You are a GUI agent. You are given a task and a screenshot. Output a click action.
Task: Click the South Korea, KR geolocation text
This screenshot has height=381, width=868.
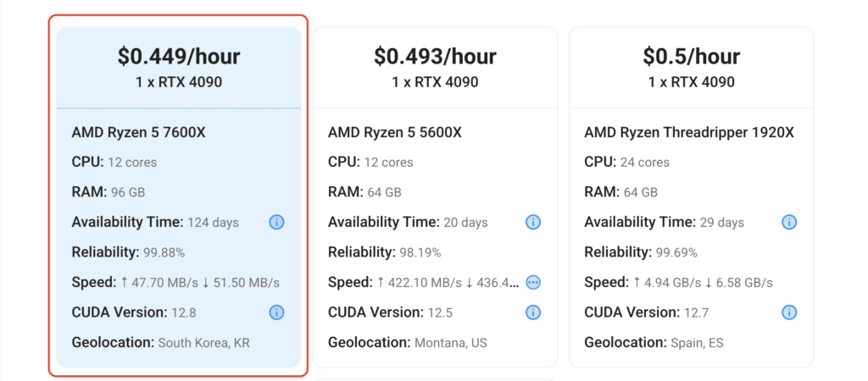(x=203, y=343)
